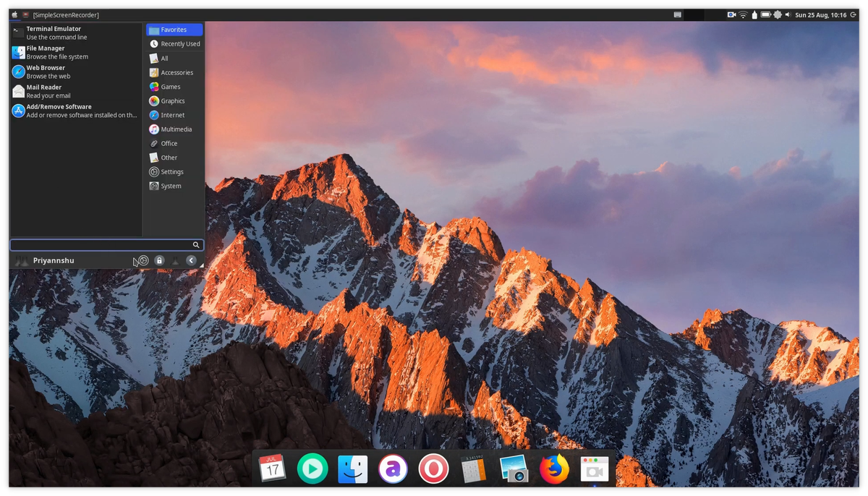Viewport: 868px width, 496px height.
Task: Launch Add/Remove Software
Action: (x=76, y=111)
